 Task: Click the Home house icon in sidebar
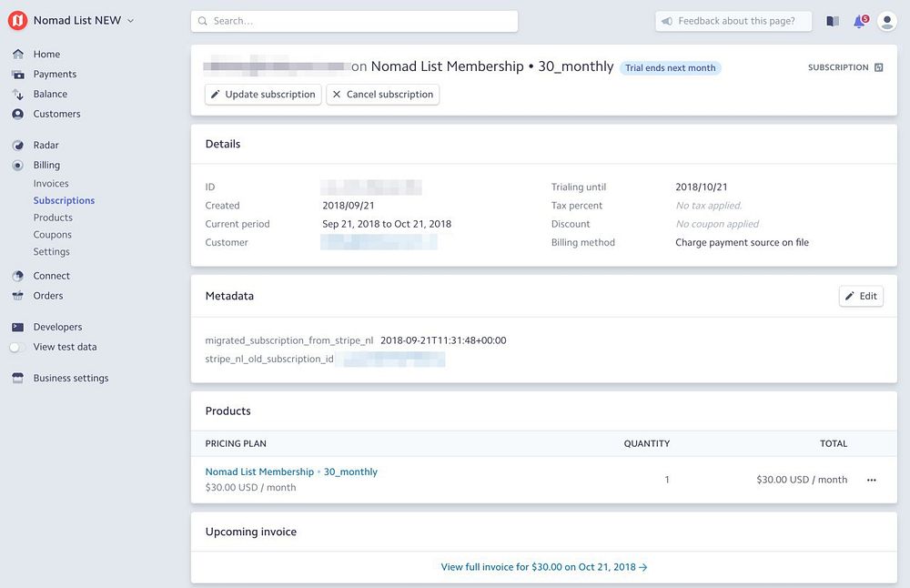tap(18, 55)
